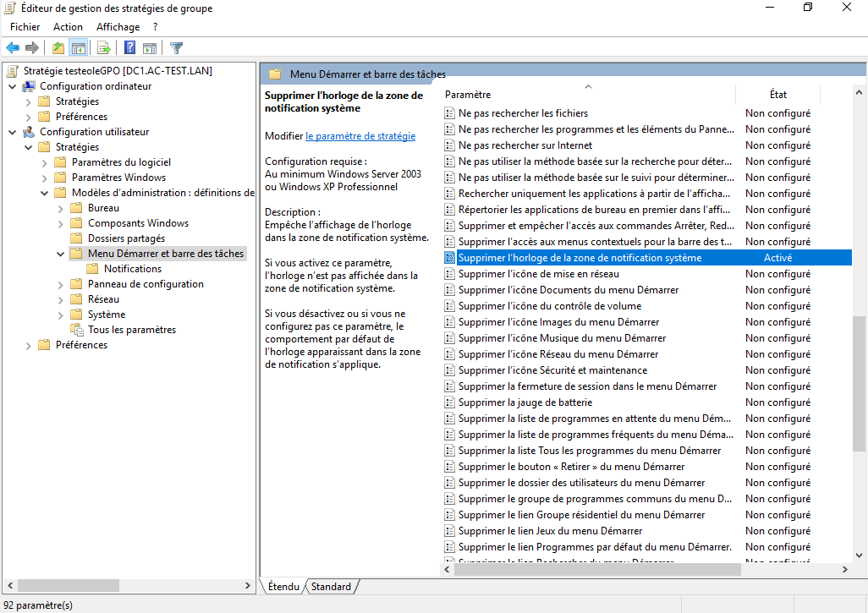This screenshot has height=613, width=868.
Task: Switch to the Standard tab
Action: [x=331, y=587]
